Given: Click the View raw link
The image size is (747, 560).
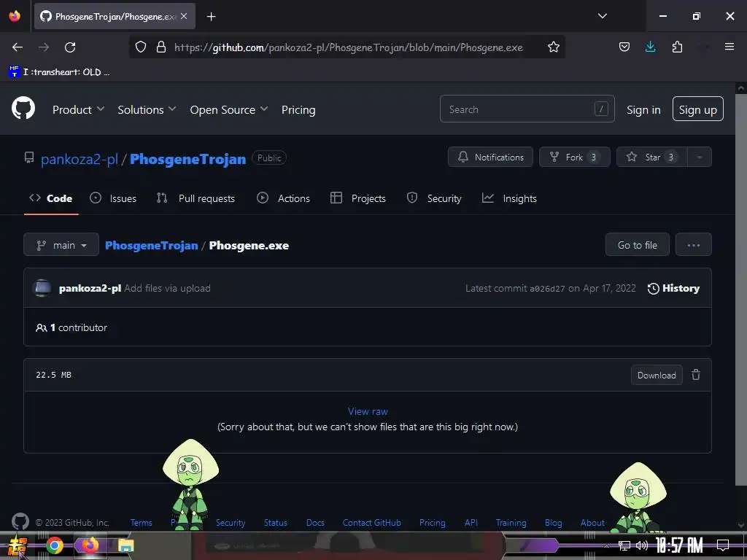Looking at the screenshot, I should [x=368, y=411].
